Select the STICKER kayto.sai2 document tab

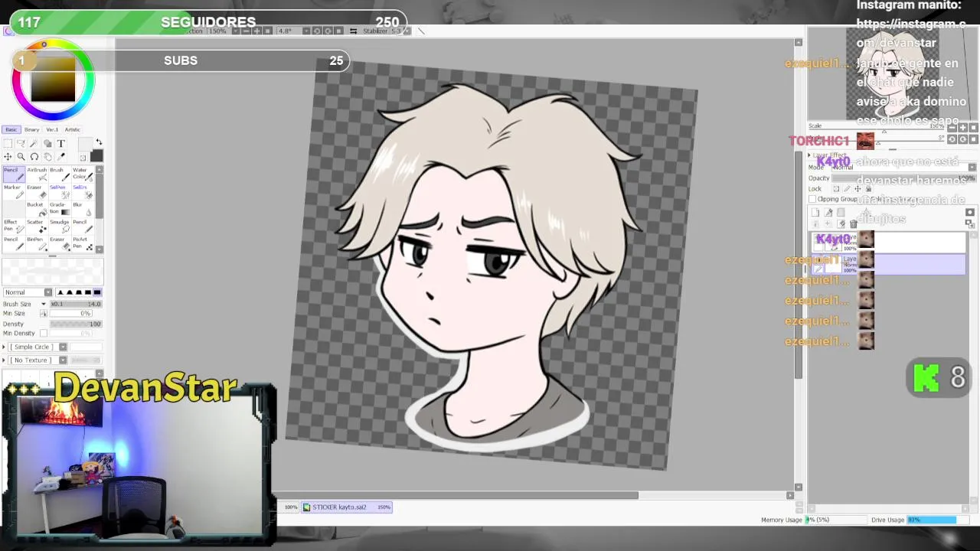pyautogui.click(x=346, y=507)
